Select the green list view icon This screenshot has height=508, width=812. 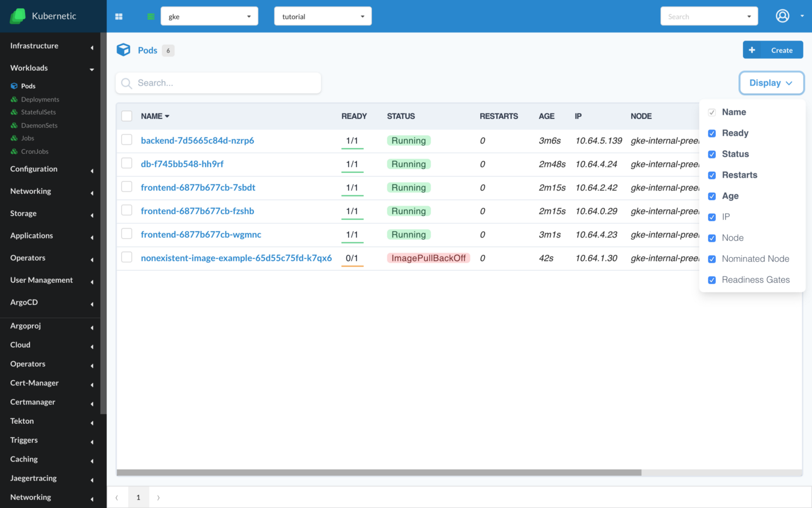coord(151,17)
